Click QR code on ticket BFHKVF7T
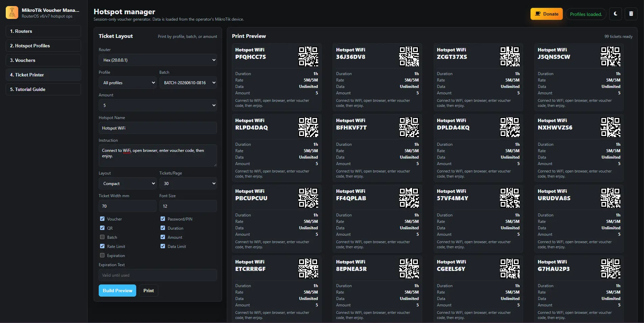This screenshot has width=644, height=323. (x=409, y=127)
